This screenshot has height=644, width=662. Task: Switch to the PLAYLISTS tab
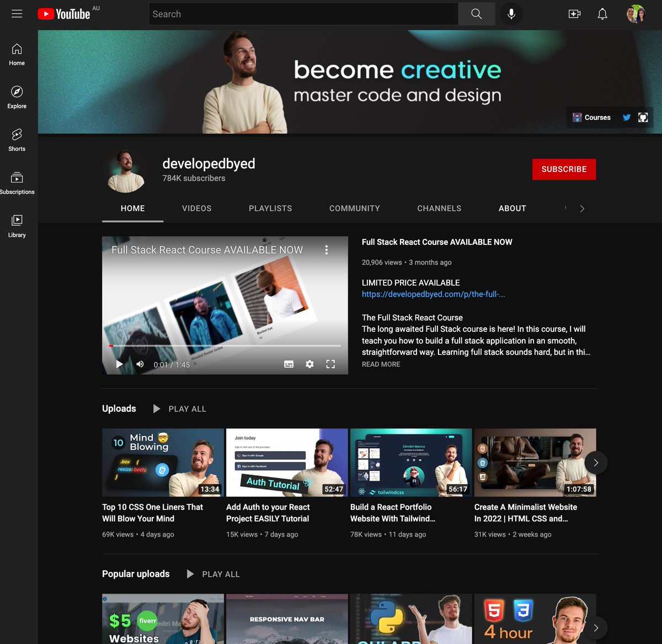270,209
